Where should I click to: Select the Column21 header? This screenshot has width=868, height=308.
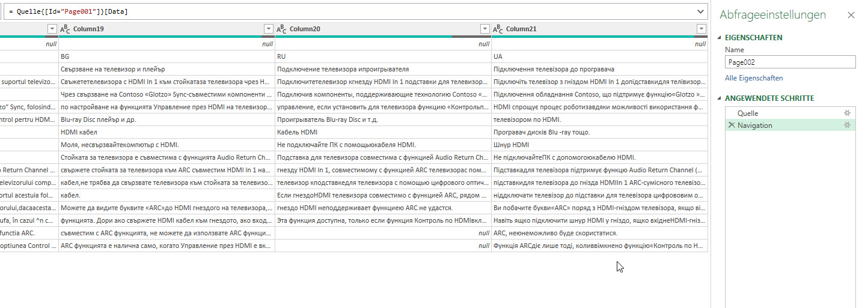[x=599, y=29]
